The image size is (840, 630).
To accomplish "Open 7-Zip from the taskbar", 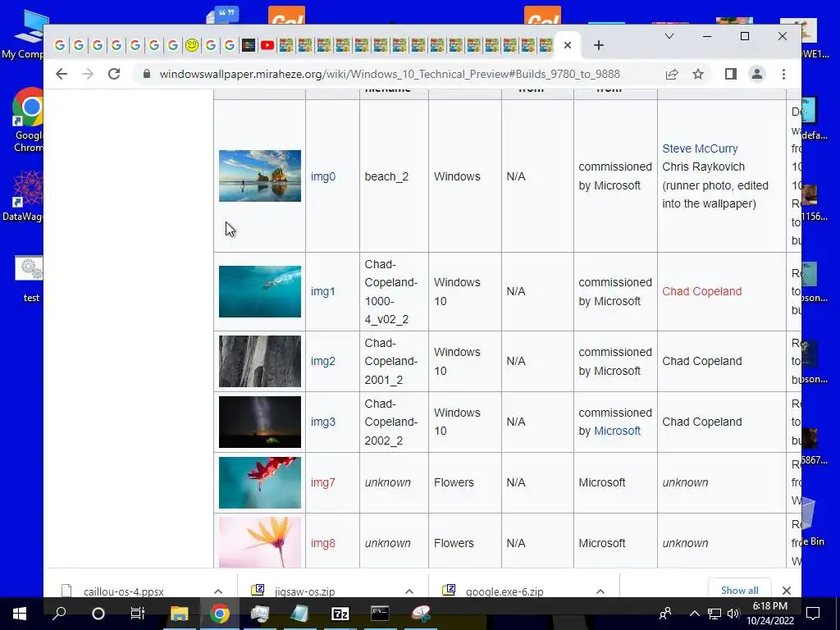I will [x=340, y=614].
